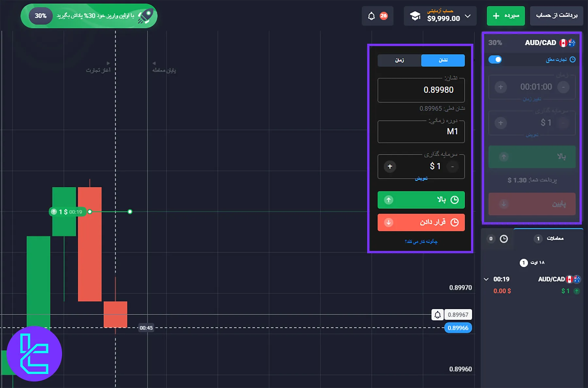Click the AUD/CAD flag icon in asset panel
The height and width of the screenshot is (388, 588).
click(567, 43)
